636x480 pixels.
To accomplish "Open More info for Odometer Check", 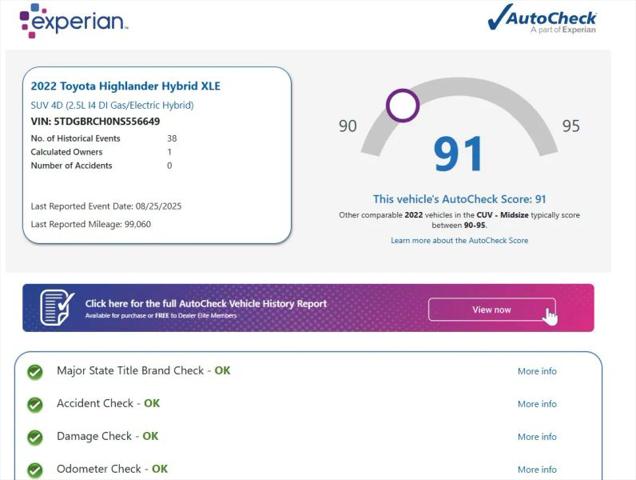I will pos(537,469).
